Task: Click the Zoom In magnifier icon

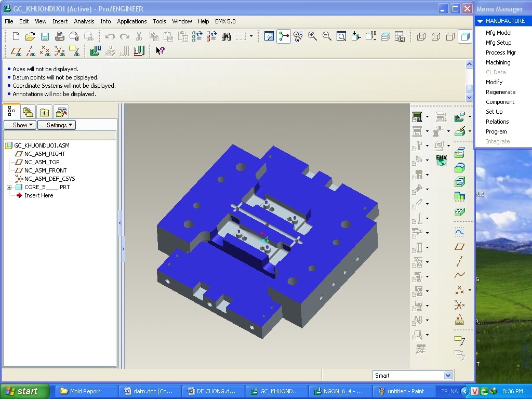Action: point(312,36)
